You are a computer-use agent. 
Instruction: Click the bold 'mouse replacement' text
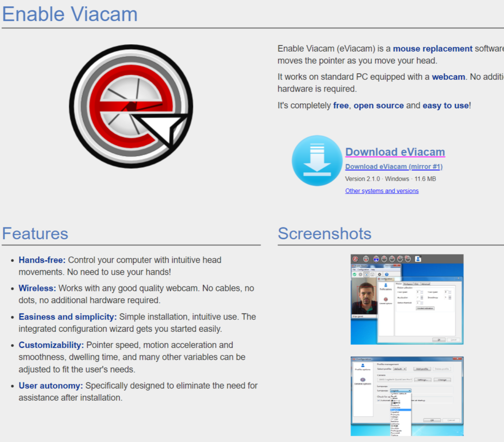433,49
